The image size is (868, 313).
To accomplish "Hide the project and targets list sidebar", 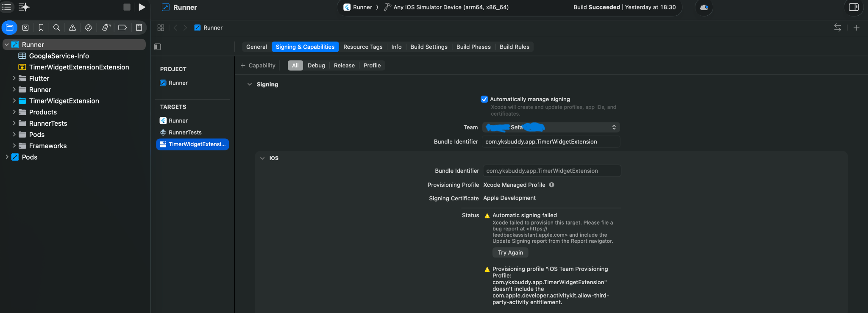I will click(158, 47).
